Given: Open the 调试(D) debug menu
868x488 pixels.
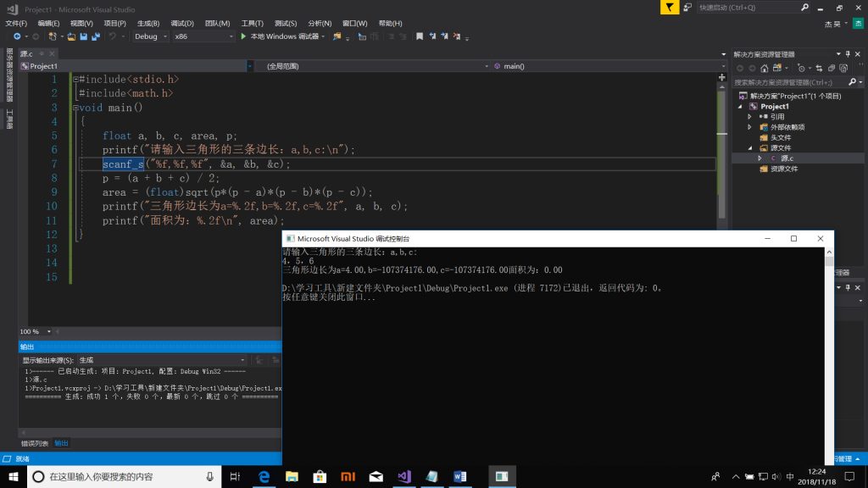Looking at the screenshot, I should [x=182, y=23].
